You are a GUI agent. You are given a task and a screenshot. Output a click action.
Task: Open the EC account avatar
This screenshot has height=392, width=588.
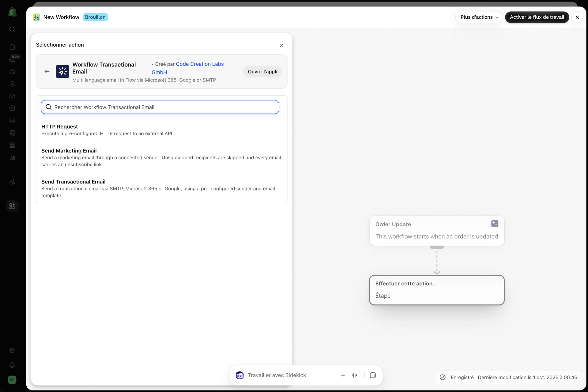(12, 380)
